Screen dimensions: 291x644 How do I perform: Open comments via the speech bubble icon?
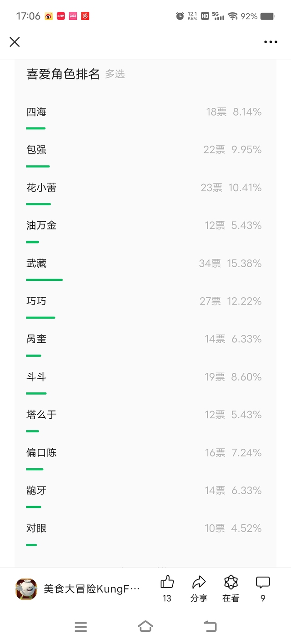point(263,582)
